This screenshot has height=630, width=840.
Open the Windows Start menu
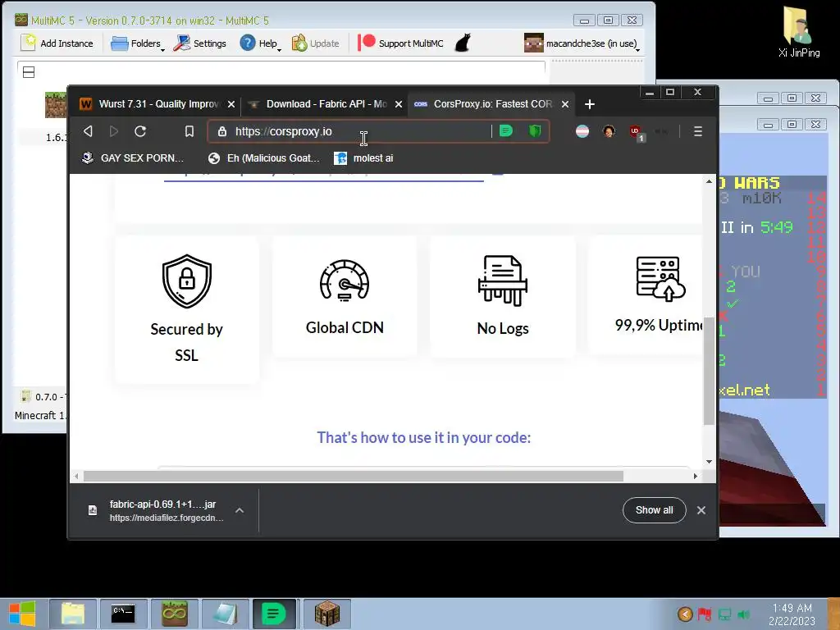pyautogui.click(x=22, y=614)
